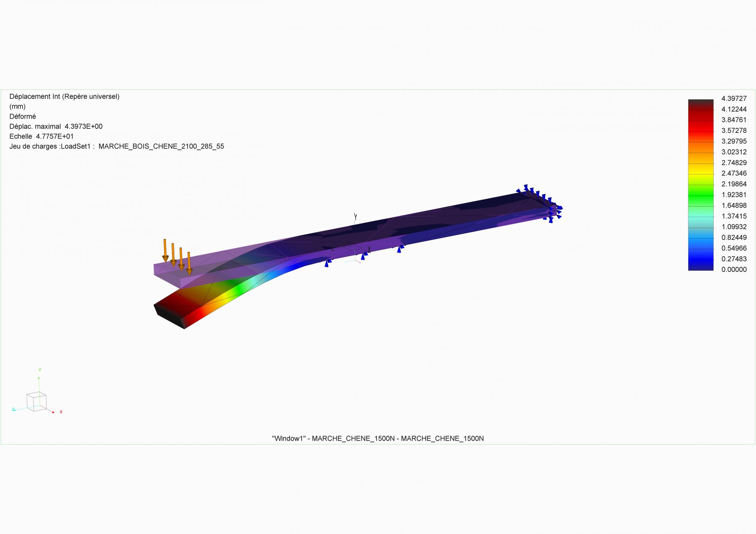This screenshot has height=534, width=756.
Task: Select the legend maximum value 4.39727
Action: coord(734,99)
